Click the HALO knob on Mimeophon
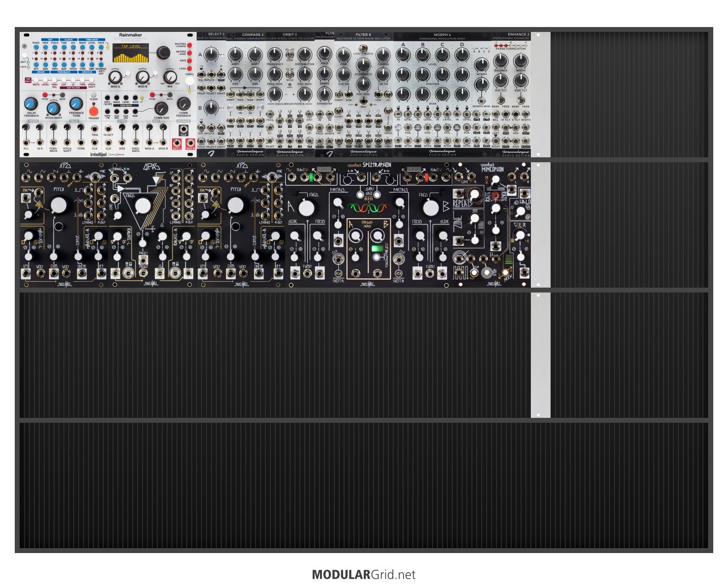728x585 pixels. point(521,211)
